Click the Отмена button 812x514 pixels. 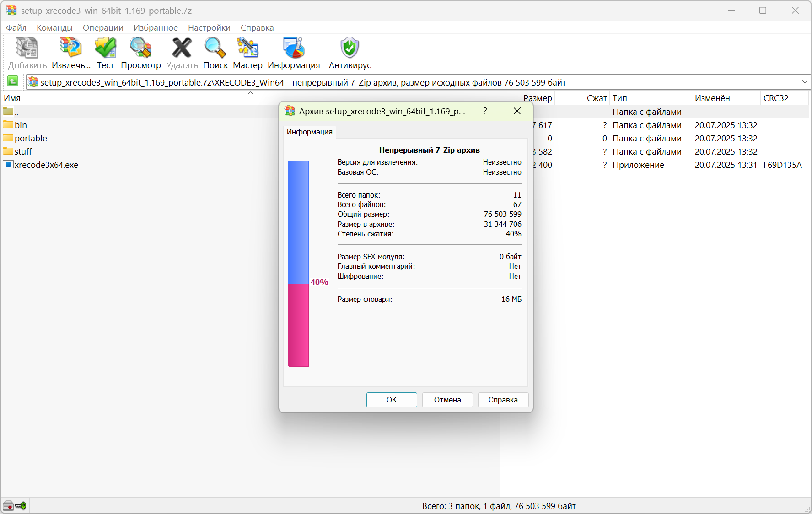[447, 400]
